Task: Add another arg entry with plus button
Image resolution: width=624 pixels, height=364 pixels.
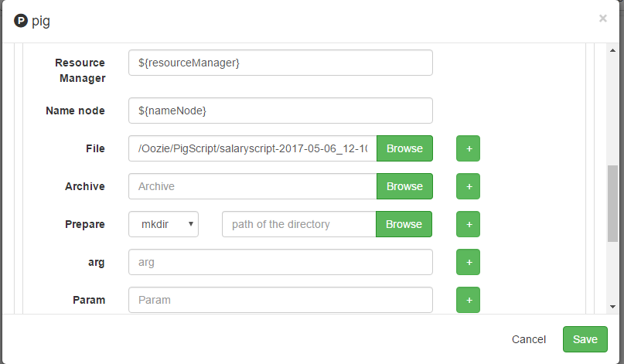Action: coord(468,262)
